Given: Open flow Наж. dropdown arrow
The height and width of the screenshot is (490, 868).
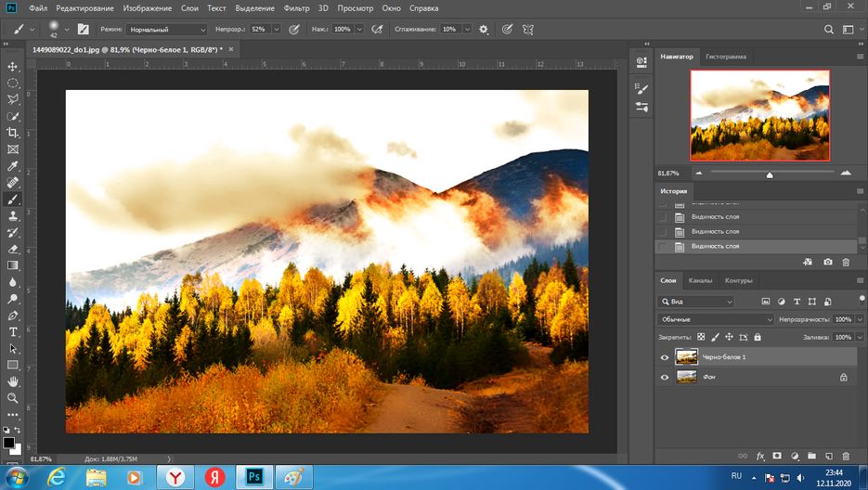Looking at the screenshot, I should tap(359, 30).
